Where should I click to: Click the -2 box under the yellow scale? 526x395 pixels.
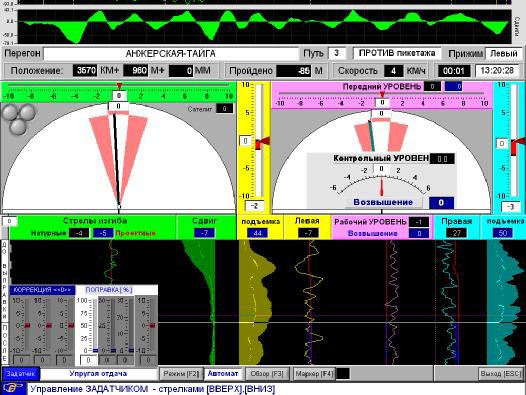(254, 206)
